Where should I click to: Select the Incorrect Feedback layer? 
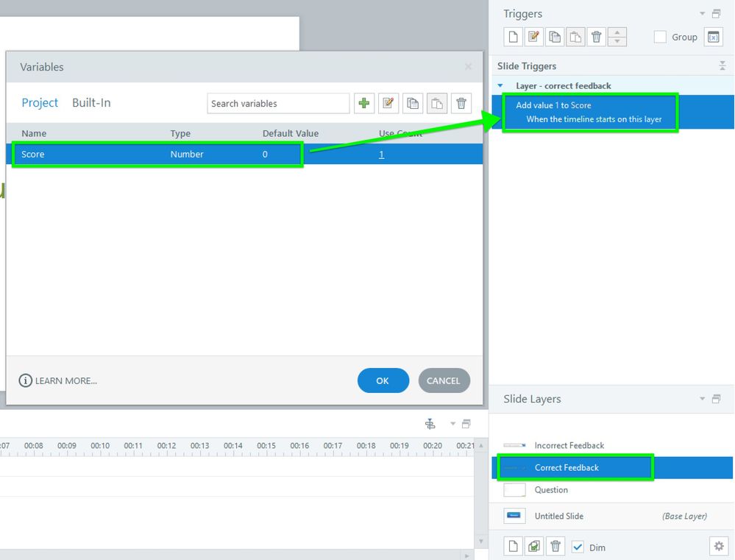point(612,445)
